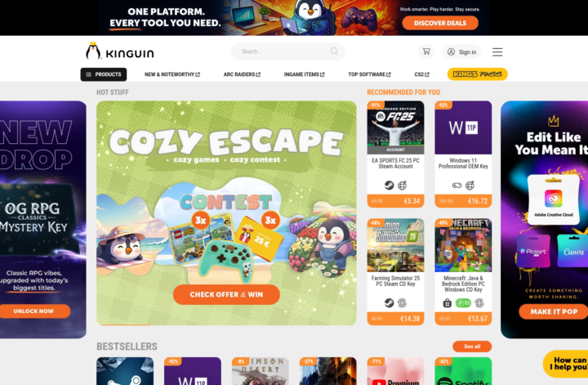
Task: Click the globe region icon on Windows 11 Professional
Action: [x=470, y=185]
